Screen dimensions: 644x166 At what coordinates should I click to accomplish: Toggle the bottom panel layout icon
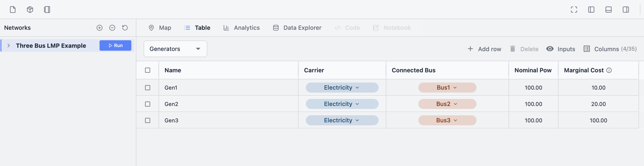pos(608,10)
